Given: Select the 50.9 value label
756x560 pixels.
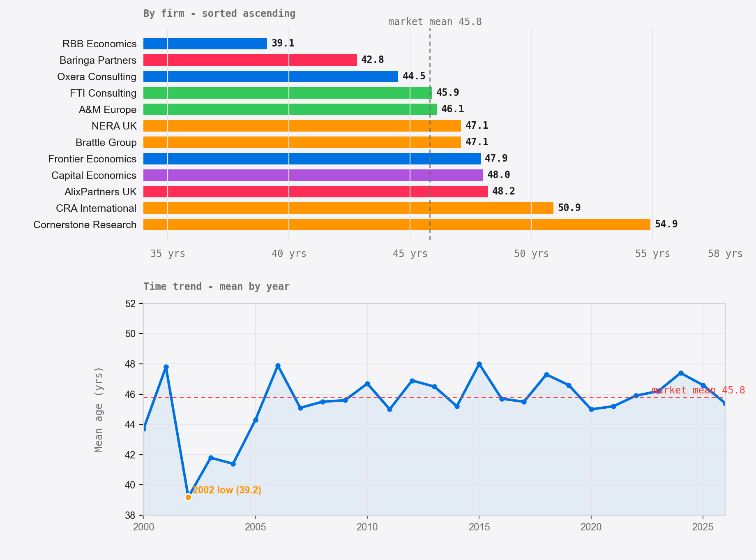Looking at the screenshot, I should click(x=569, y=208).
